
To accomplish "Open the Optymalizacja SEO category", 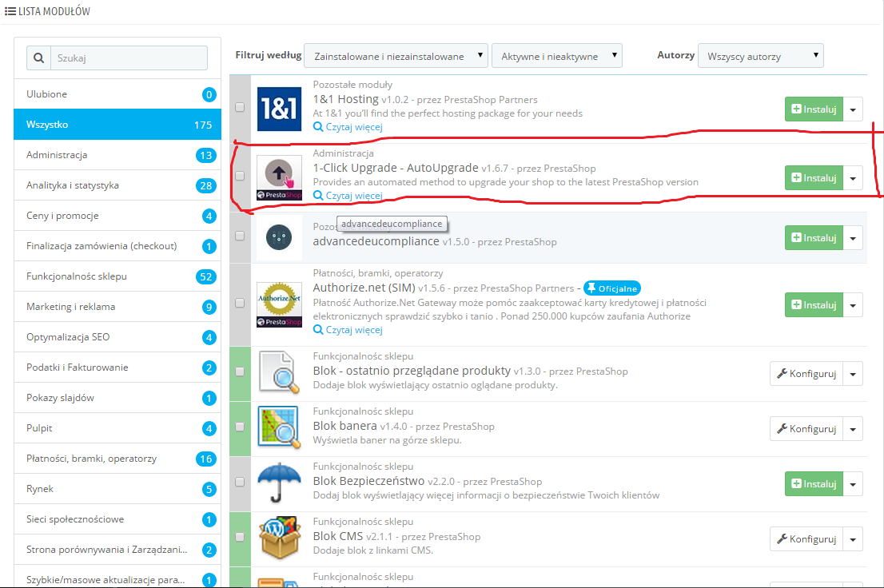I will (x=117, y=337).
